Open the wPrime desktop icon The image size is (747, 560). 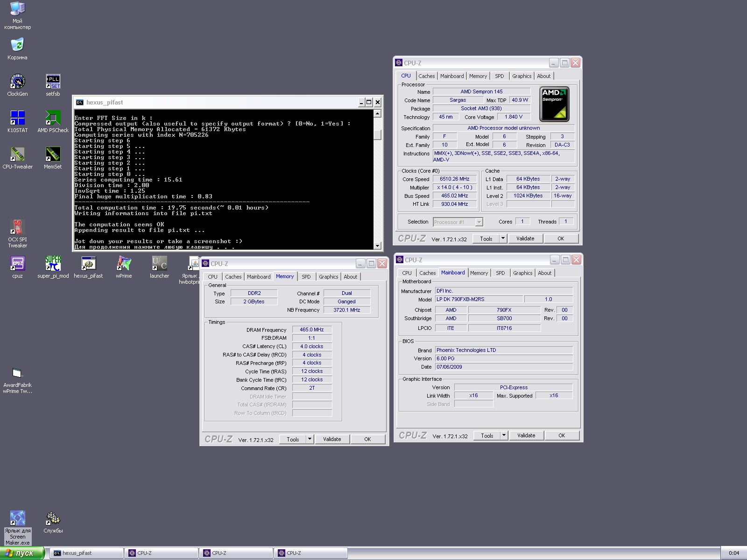coord(124,264)
